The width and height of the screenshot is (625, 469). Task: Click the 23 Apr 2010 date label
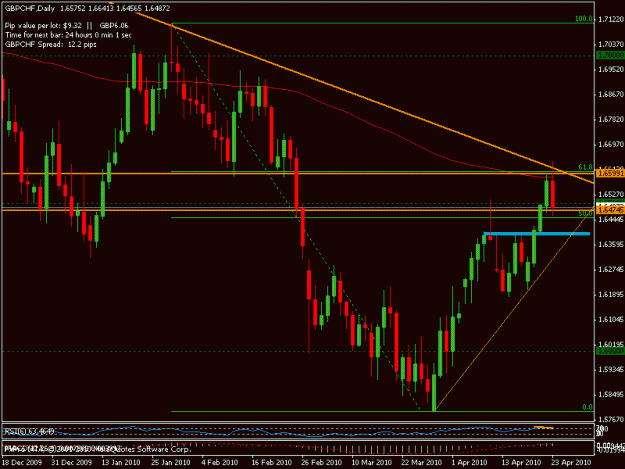click(571, 462)
